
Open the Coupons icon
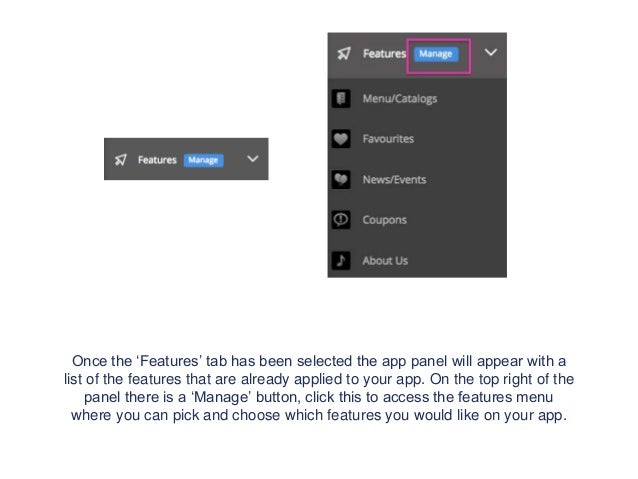(341, 219)
